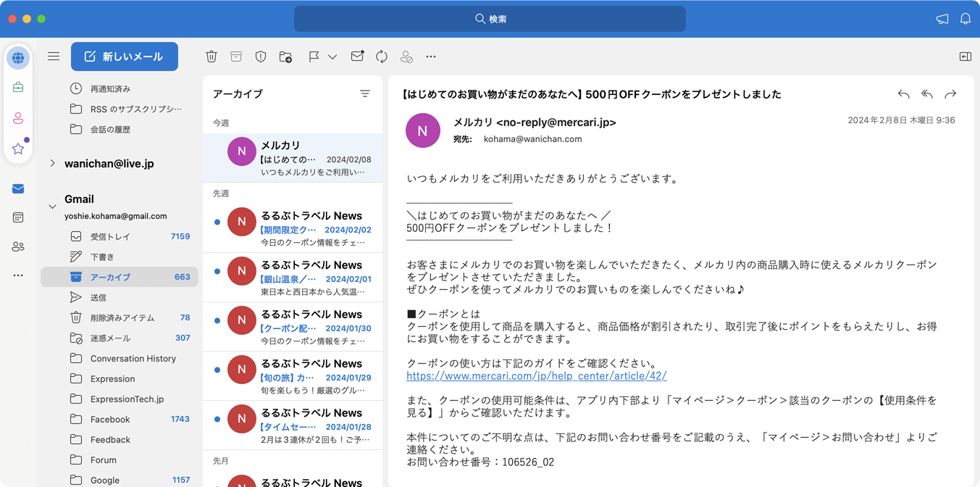The width and height of the screenshot is (980, 487).
Task: Switch to the Calendar view icon
Action: click(x=18, y=217)
